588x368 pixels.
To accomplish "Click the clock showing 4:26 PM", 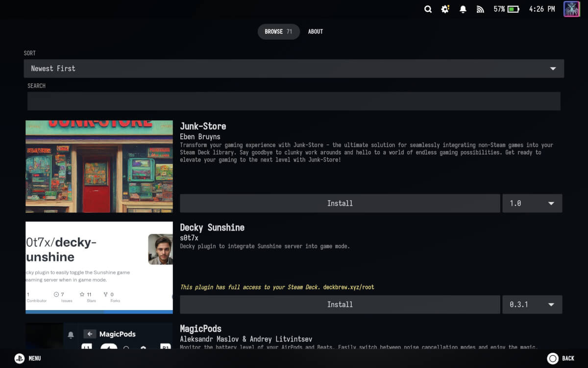I will (x=542, y=9).
